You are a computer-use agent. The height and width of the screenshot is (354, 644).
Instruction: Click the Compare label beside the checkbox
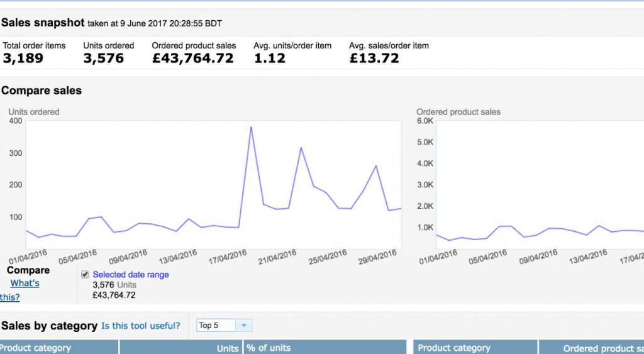click(28, 270)
